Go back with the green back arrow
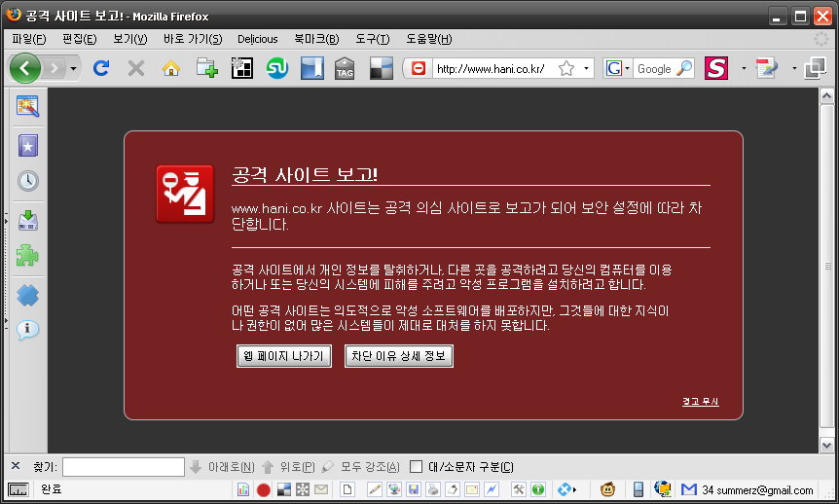 coord(24,68)
